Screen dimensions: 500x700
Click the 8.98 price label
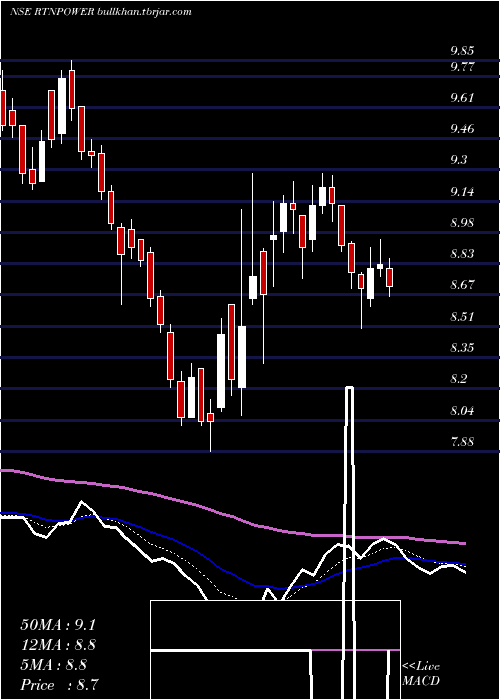pyautogui.click(x=462, y=223)
